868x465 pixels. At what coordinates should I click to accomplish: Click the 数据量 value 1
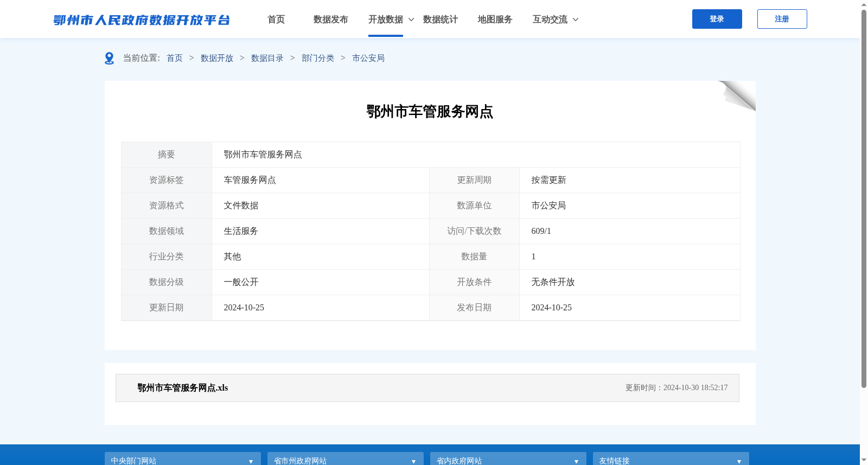[x=533, y=257]
